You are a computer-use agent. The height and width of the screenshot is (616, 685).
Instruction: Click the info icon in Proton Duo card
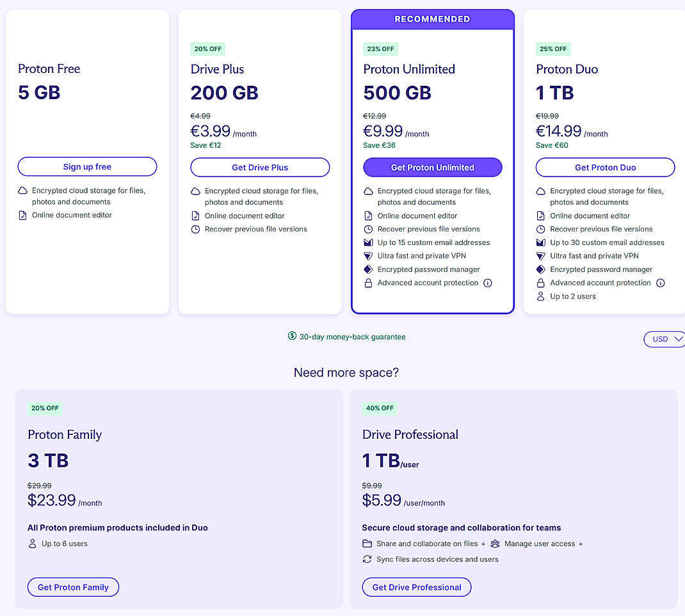click(661, 283)
